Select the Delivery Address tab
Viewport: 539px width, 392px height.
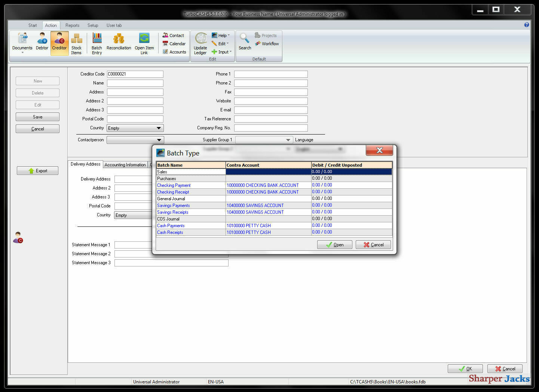coord(86,164)
